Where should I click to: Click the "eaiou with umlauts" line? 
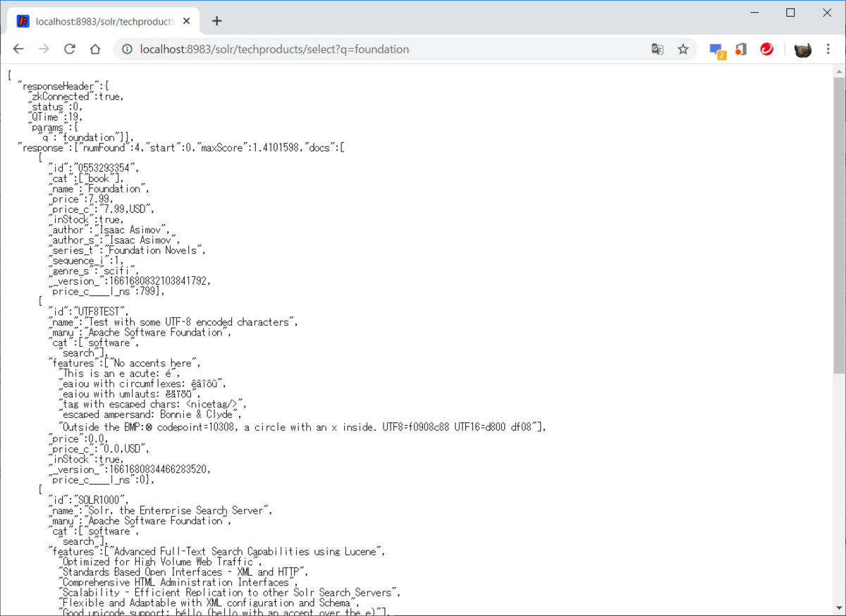[130, 394]
